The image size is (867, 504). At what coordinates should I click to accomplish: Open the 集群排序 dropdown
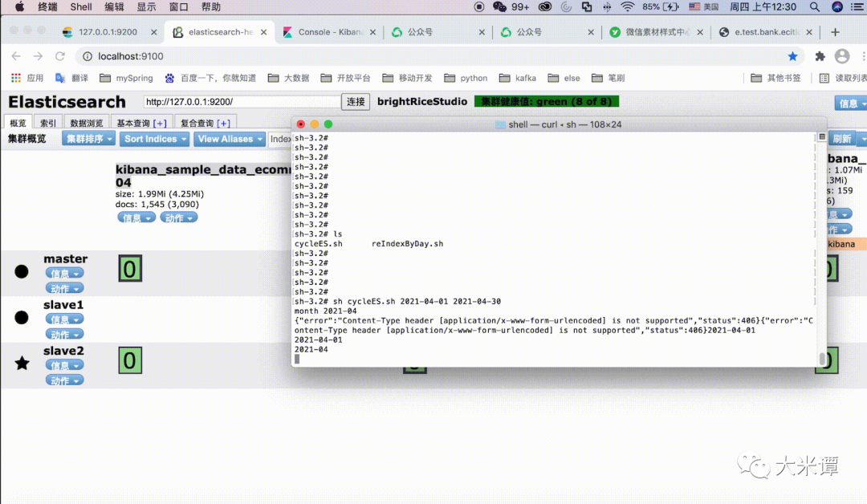[88, 139]
